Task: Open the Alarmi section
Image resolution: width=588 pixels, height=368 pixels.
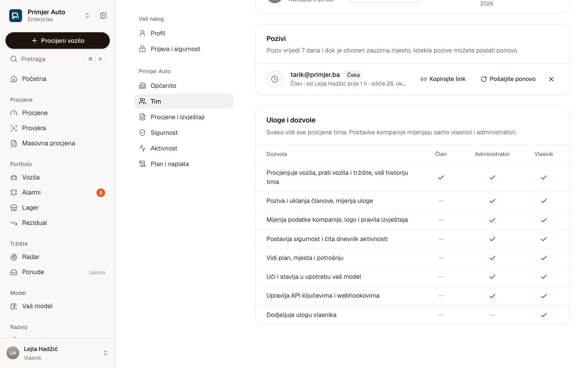Action: click(58, 192)
